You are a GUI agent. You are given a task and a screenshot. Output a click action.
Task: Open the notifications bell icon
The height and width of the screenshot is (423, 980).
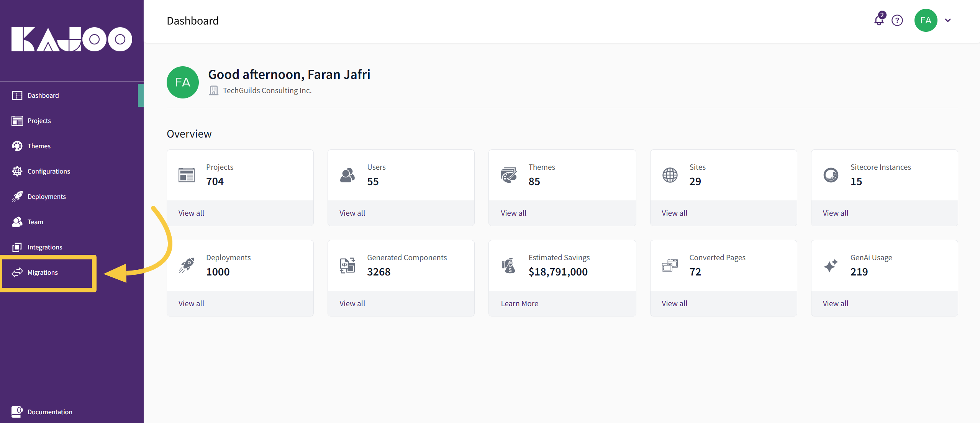(879, 21)
